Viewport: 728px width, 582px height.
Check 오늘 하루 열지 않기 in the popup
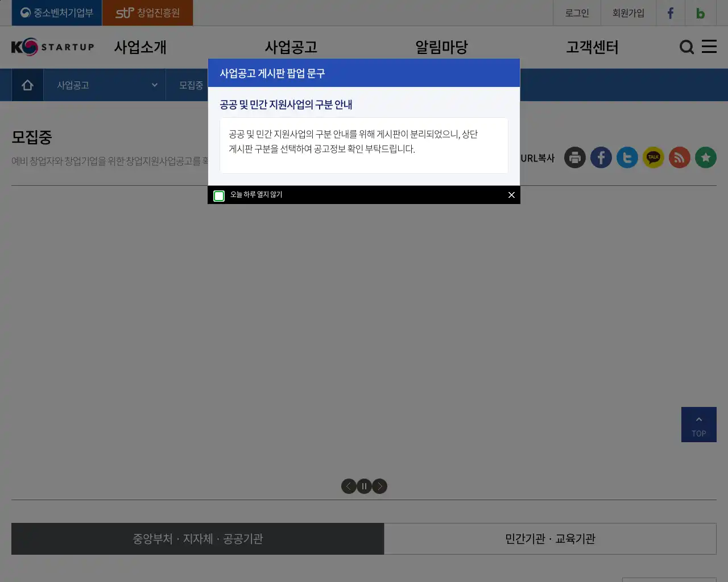(x=219, y=195)
